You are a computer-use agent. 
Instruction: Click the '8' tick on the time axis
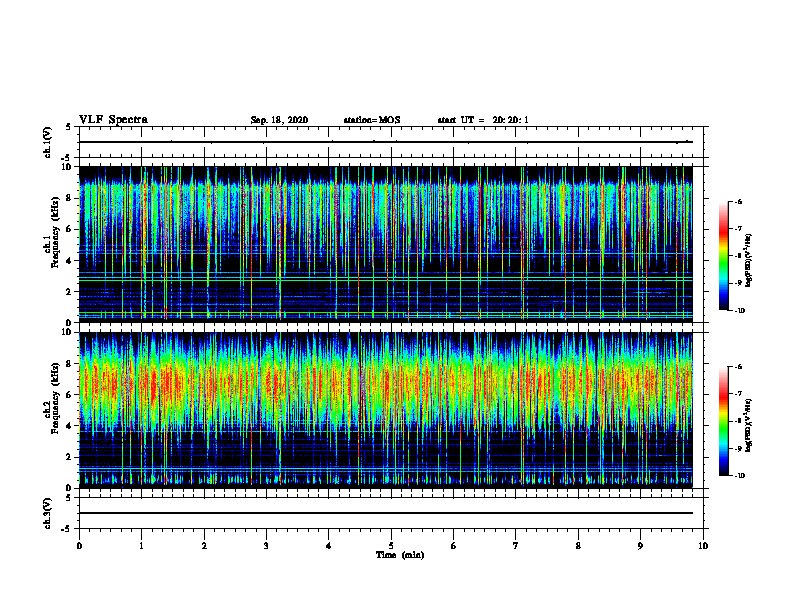click(x=578, y=546)
